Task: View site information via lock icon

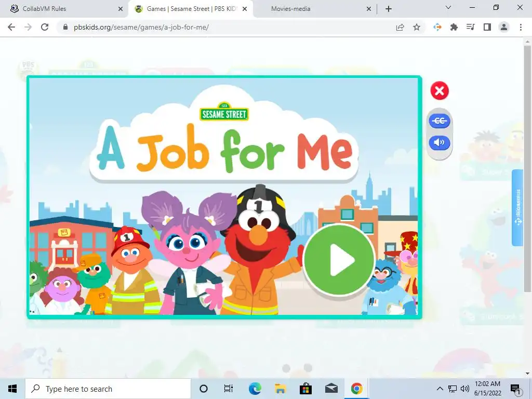Action: click(65, 27)
